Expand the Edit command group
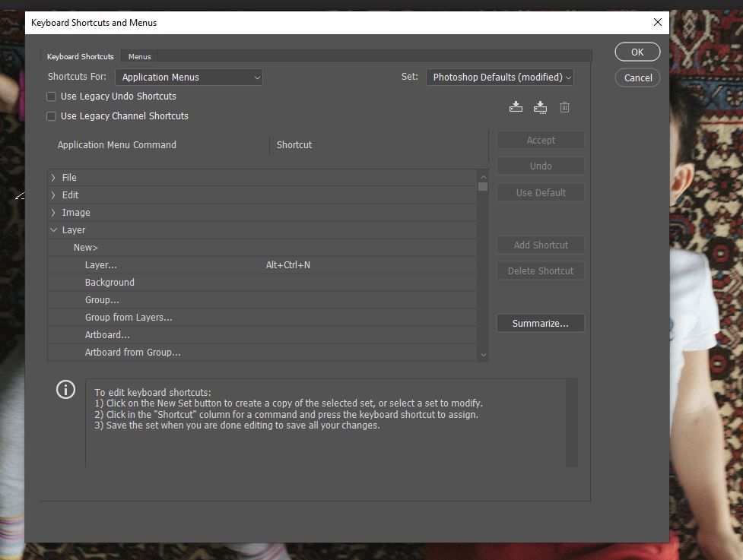 52,195
